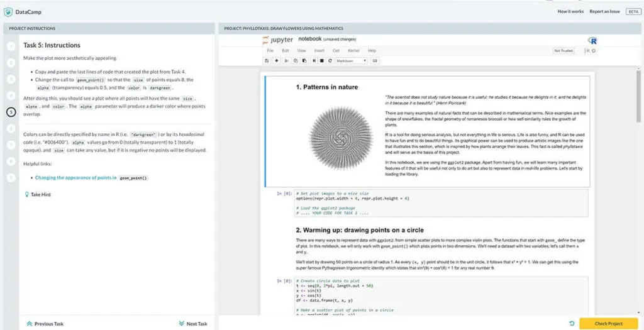This screenshot has width=644, height=330.
Task: Go to task step 3 circle
Action: pos(11,79)
